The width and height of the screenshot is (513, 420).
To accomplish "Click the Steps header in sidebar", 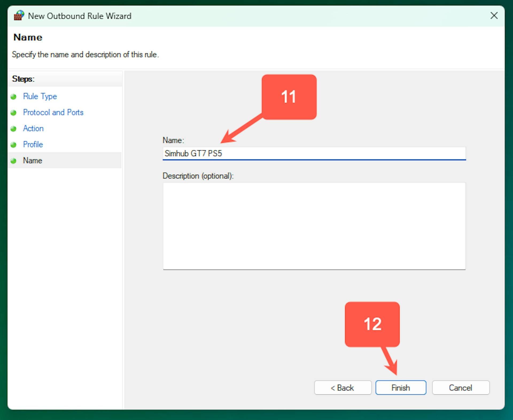I will 23,79.
